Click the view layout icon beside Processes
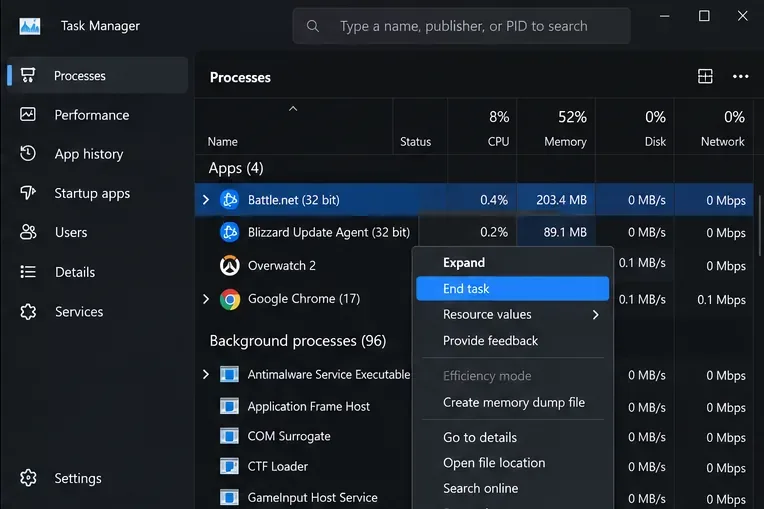Viewport: 764px width, 509px height. pyautogui.click(x=705, y=76)
